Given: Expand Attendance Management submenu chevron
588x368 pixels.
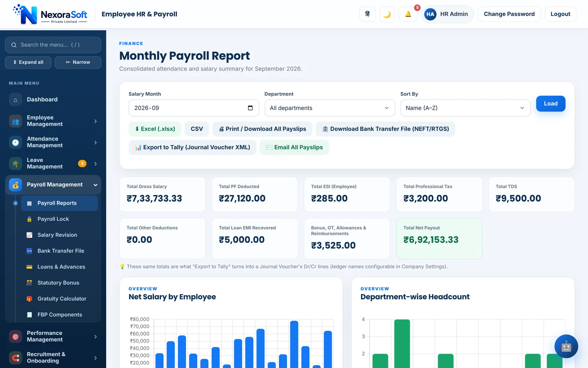Looking at the screenshot, I should click(96, 142).
